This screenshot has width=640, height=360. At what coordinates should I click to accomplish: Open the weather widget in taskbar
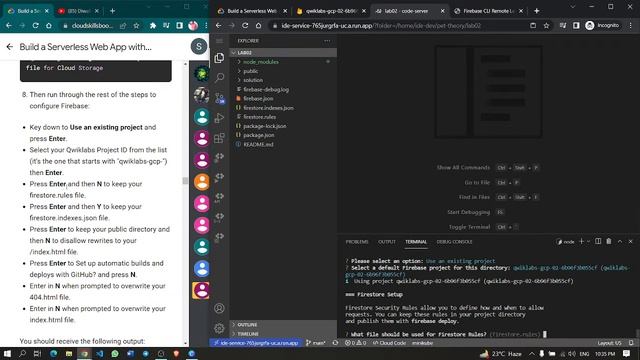(x=500, y=353)
